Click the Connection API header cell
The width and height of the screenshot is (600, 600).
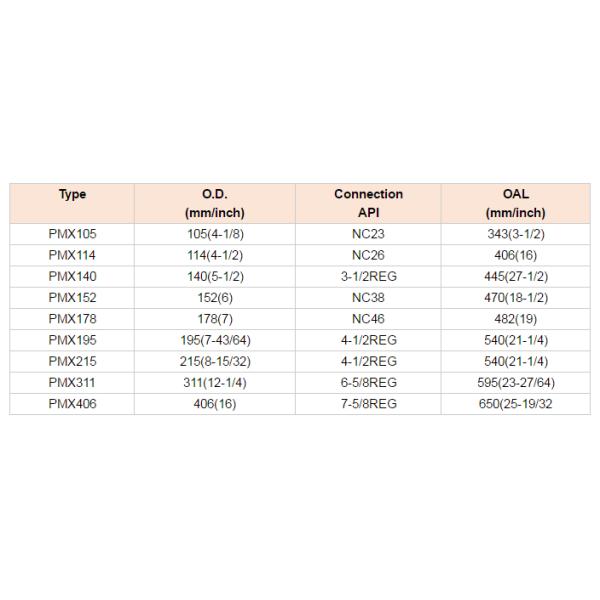(x=368, y=203)
